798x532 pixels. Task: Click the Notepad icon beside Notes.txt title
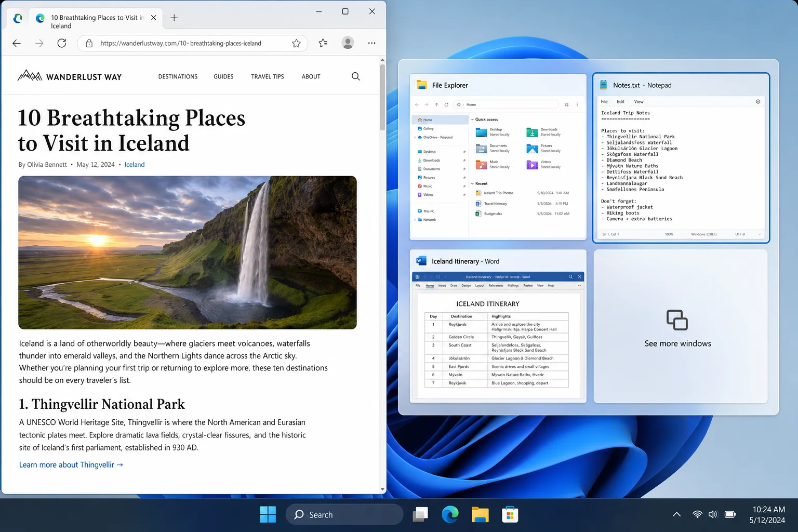tap(604, 85)
